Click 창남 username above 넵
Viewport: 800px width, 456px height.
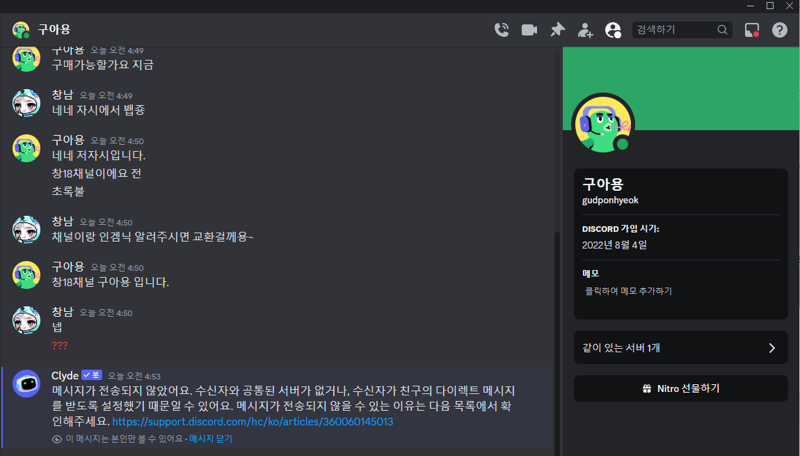(x=62, y=312)
